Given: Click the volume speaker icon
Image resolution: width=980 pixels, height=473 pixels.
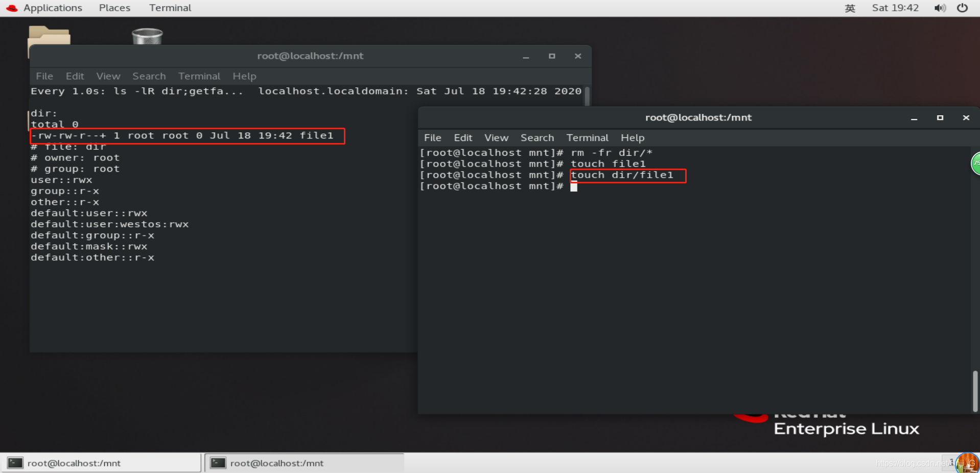Looking at the screenshot, I should pos(940,8).
